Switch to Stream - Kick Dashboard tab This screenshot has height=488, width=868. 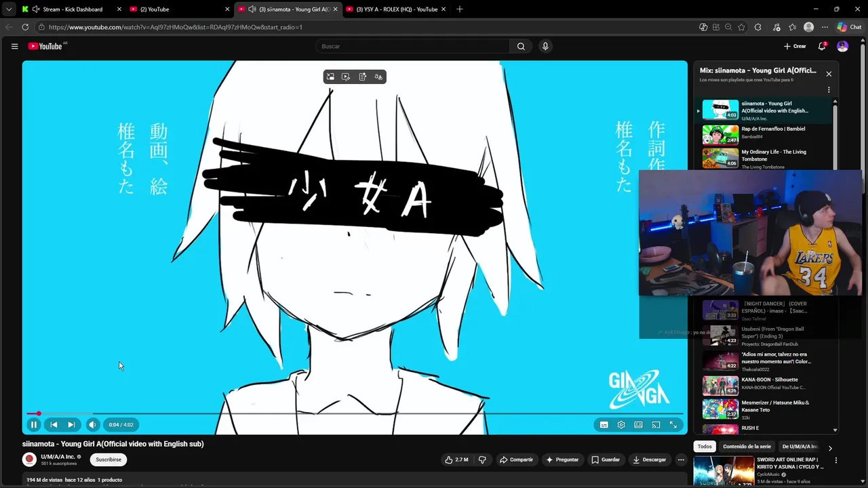72,9
